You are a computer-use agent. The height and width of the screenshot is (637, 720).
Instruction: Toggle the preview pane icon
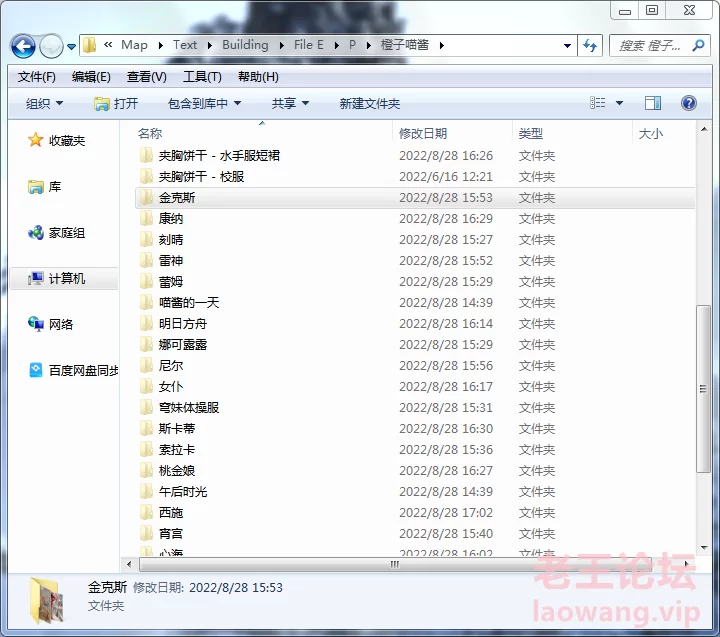pyautogui.click(x=652, y=103)
